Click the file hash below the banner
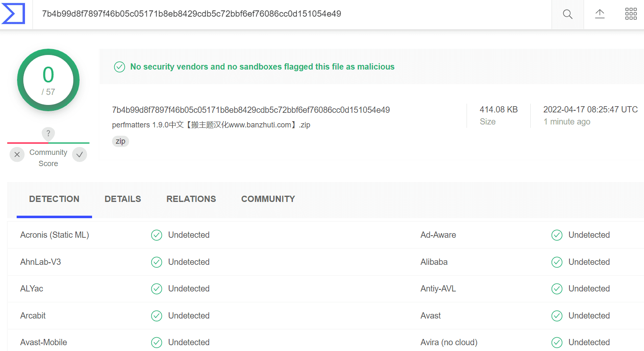Screen dimensions: 644x351 click(251, 110)
